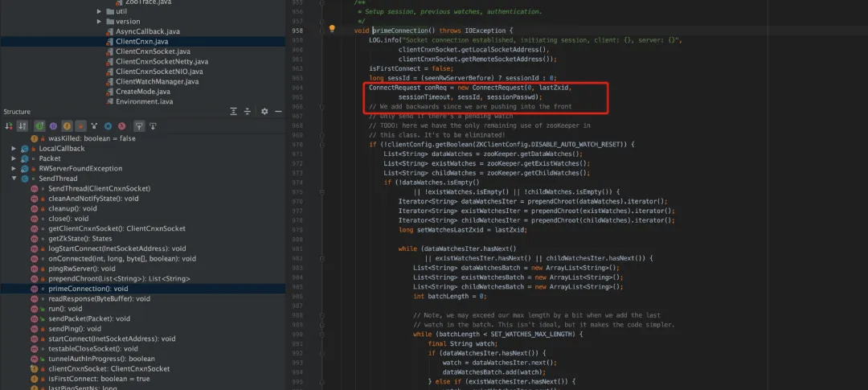Collapse the SendThread node
The image size is (868, 390).
pyautogui.click(x=14, y=179)
